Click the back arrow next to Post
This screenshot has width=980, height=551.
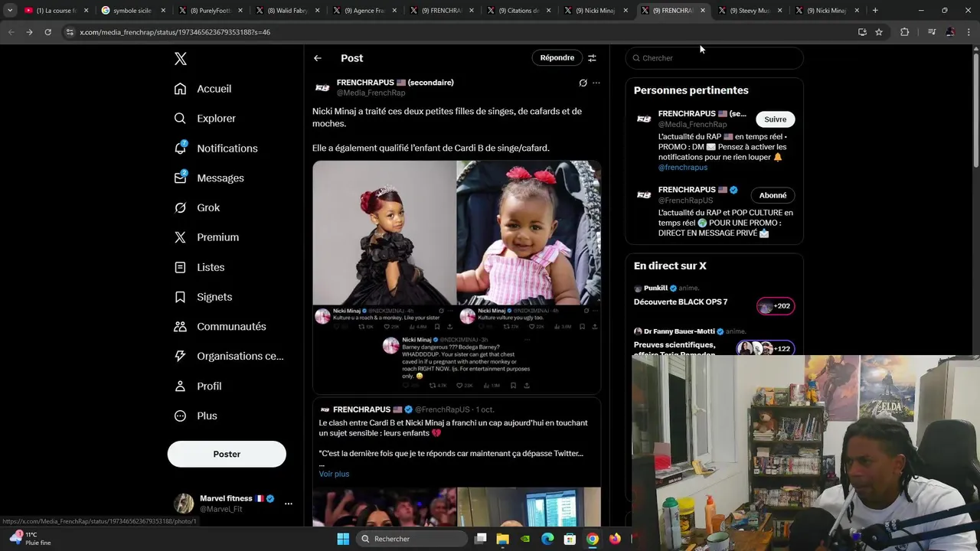[x=318, y=58]
